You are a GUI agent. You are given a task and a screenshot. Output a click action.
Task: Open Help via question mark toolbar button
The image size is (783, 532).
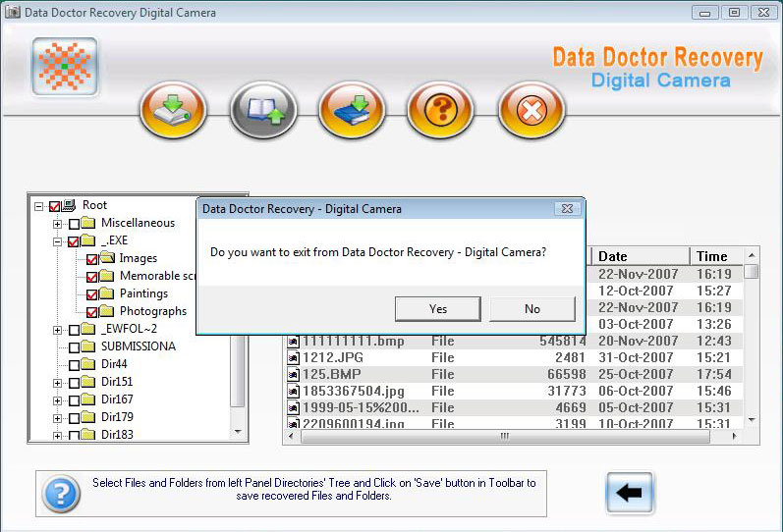click(x=440, y=110)
